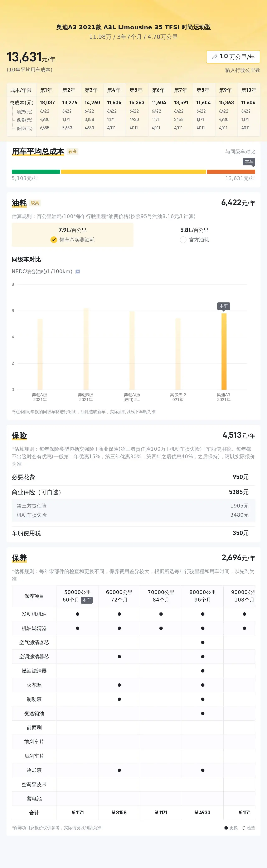
Task: Click the play icon next to NEDC综合油耗
Action: (x=77, y=272)
